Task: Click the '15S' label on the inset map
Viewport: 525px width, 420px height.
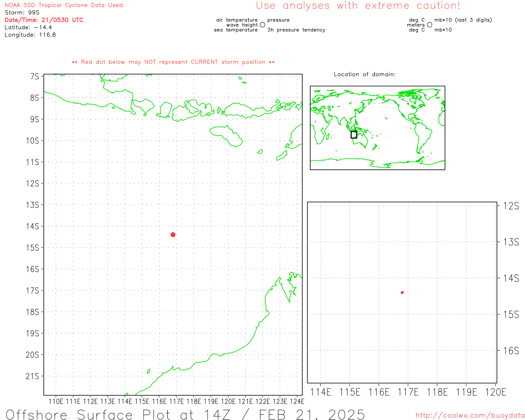Action: (x=511, y=315)
